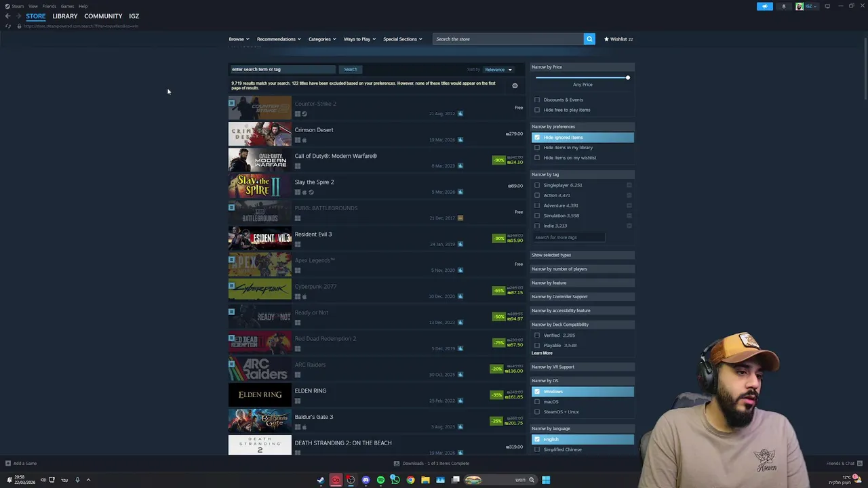868x488 pixels.
Task: Open the Categories dropdown menu
Action: (322, 39)
